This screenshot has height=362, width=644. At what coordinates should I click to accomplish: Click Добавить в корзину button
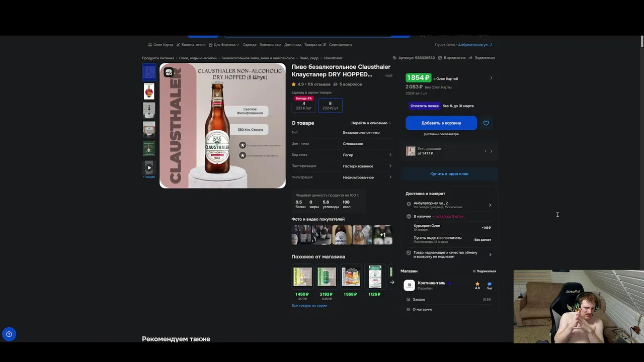[441, 123]
